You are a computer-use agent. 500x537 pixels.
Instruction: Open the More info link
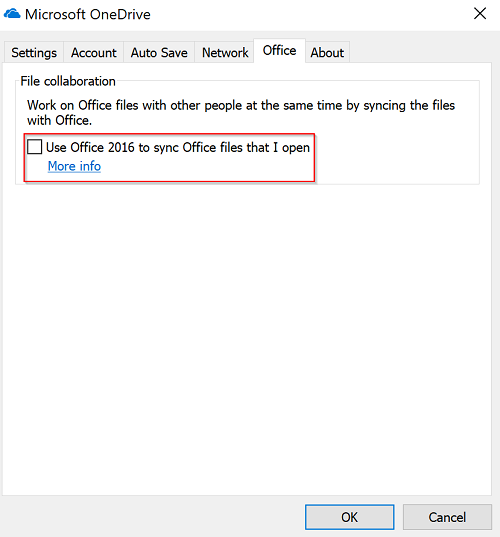pos(74,166)
